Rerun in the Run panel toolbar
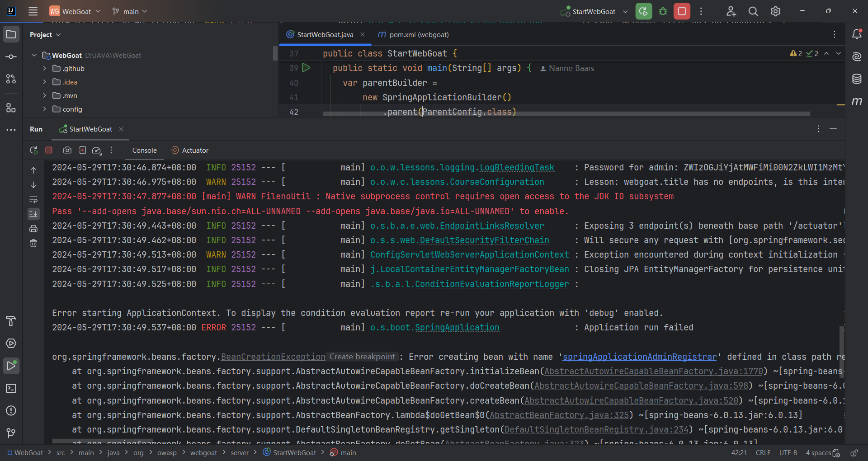 [x=33, y=150]
